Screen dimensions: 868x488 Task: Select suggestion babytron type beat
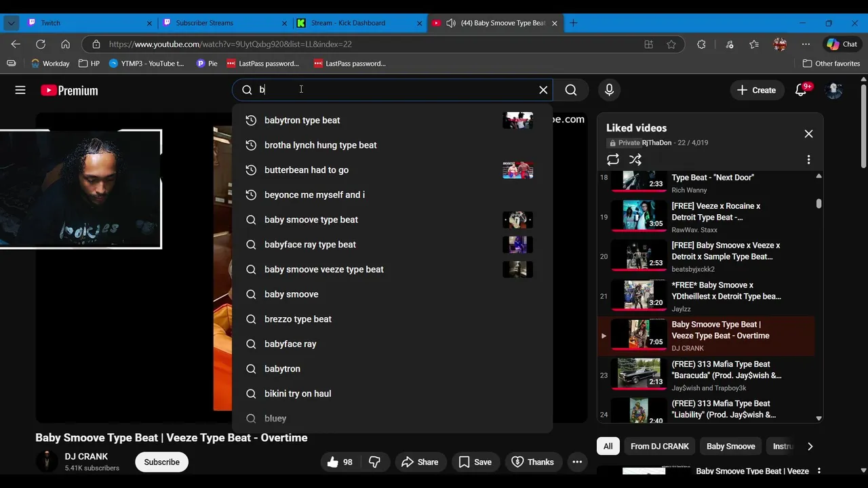click(392, 120)
